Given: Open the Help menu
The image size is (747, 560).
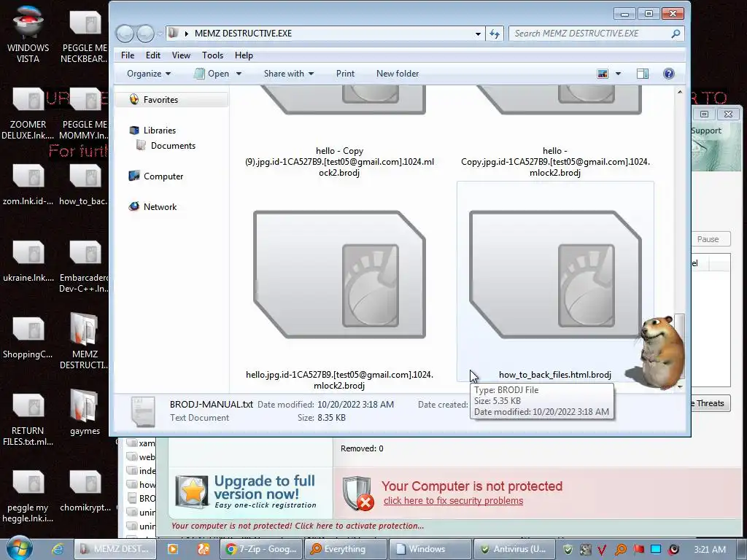Looking at the screenshot, I should pos(244,55).
